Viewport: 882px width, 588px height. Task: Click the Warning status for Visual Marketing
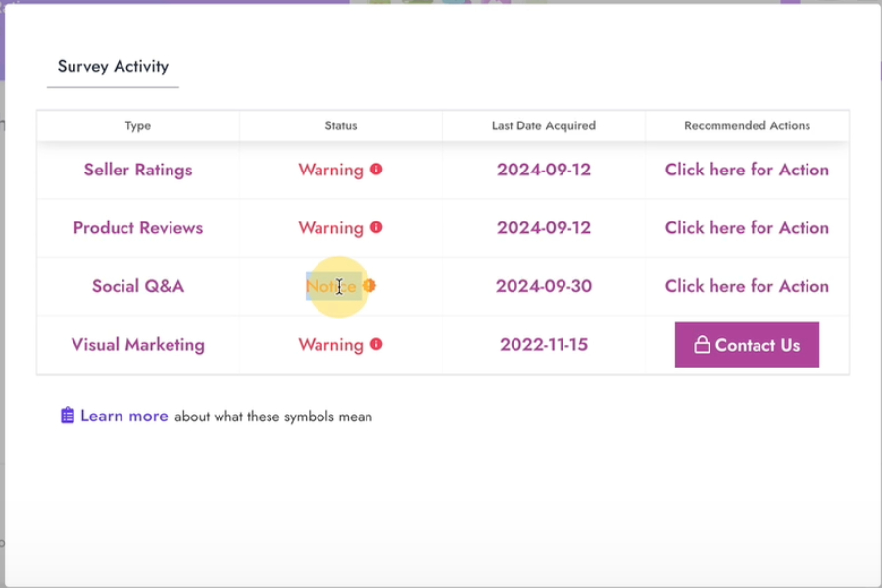(x=331, y=344)
